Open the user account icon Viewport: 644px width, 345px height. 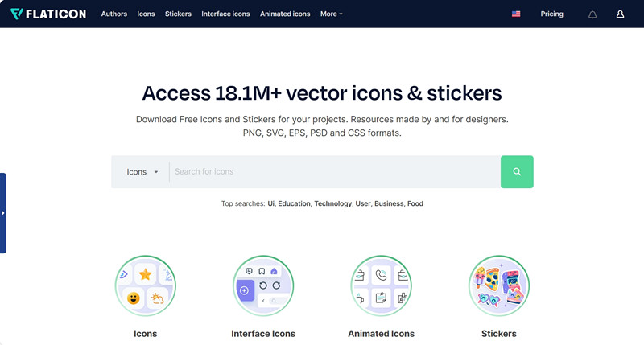(620, 14)
